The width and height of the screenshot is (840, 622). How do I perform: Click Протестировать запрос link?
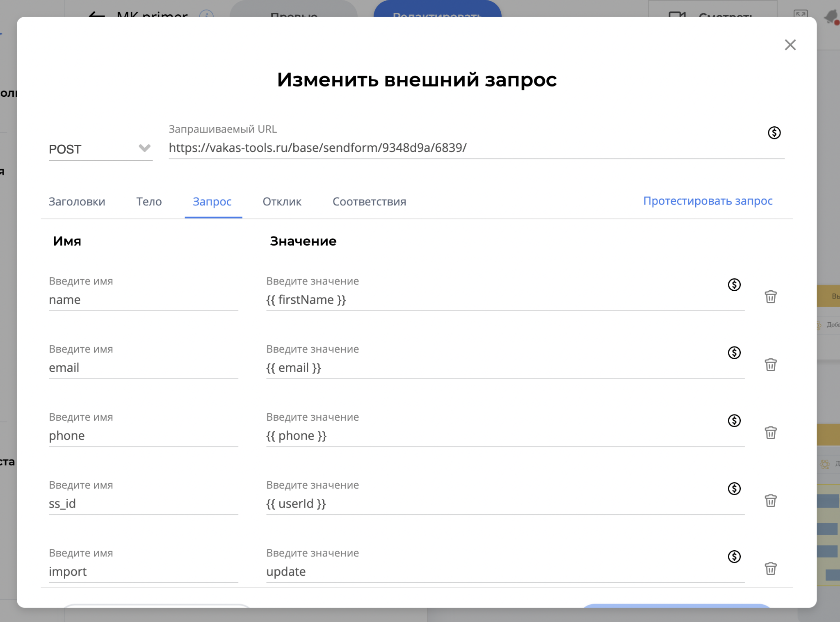[708, 201]
